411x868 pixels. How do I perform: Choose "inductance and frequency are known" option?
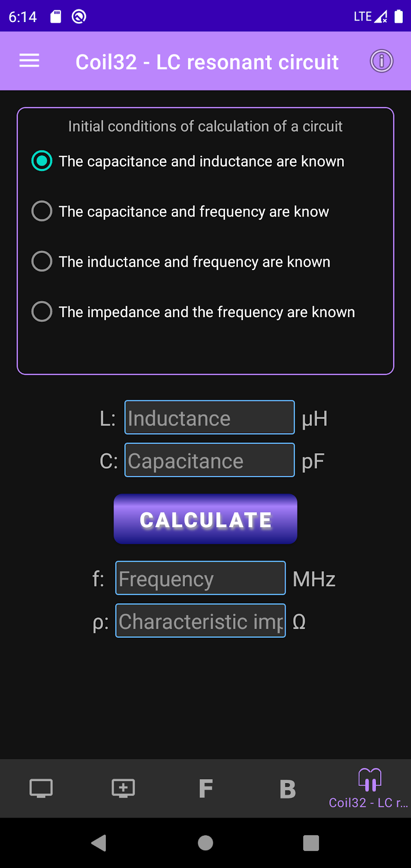click(42, 262)
